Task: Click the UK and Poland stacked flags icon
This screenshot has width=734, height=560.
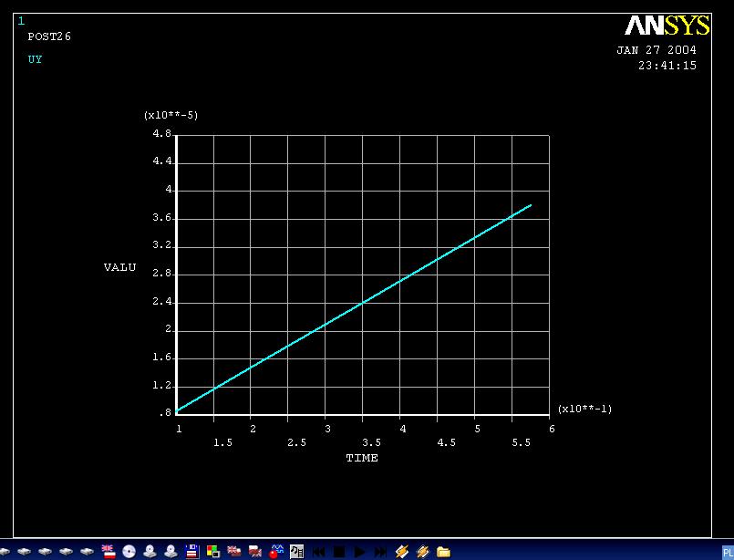Action: 109,552
